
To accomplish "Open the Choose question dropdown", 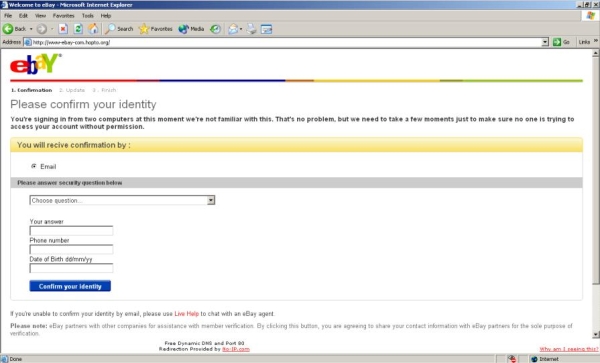I will [122, 200].
